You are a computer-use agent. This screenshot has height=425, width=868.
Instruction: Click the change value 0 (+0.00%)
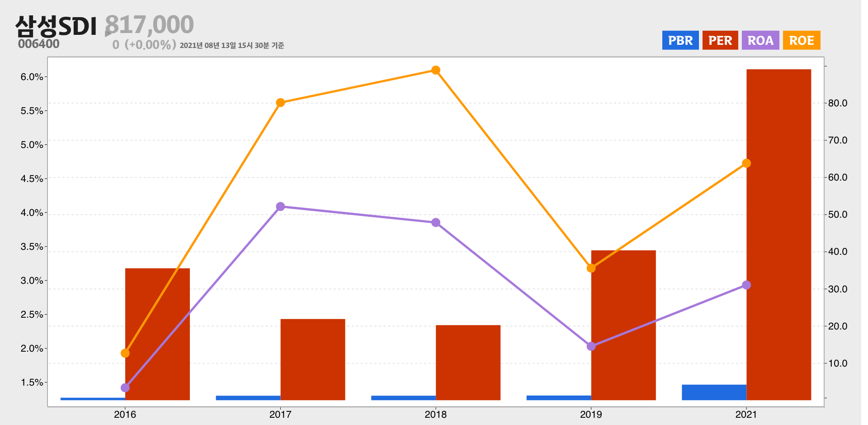pyautogui.click(x=144, y=45)
